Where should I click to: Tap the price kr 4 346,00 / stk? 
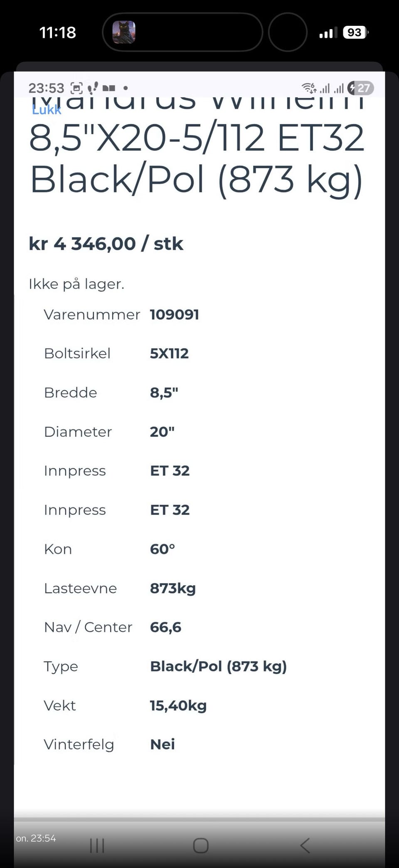coord(106,244)
